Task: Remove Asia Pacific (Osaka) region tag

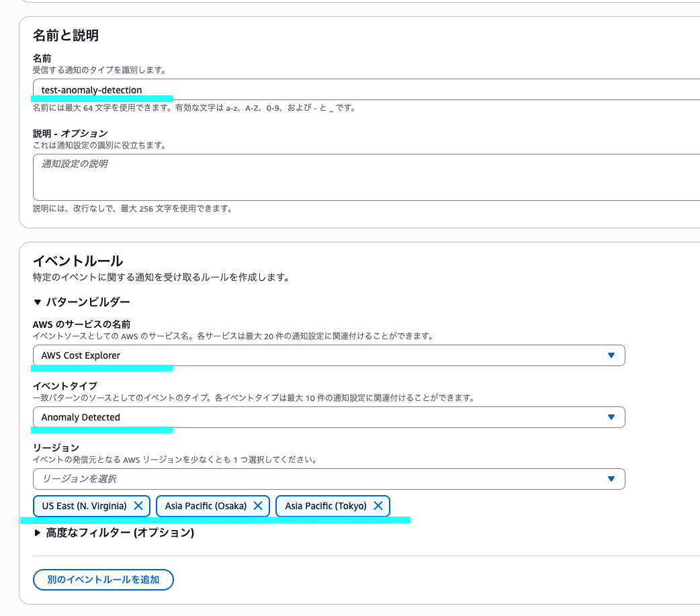Action: 258,506
